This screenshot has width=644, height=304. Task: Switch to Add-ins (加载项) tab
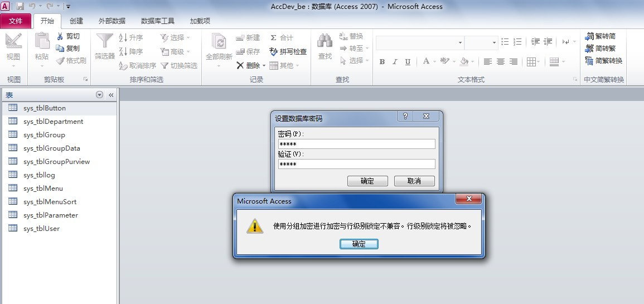pyautogui.click(x=200, y=21)
